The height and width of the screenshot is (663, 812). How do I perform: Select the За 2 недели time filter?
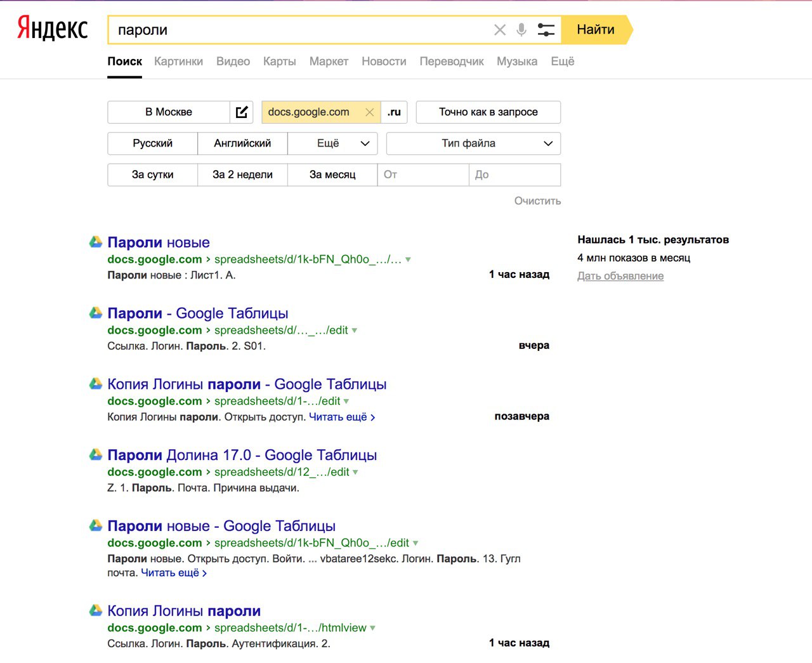tap(243, 174)
